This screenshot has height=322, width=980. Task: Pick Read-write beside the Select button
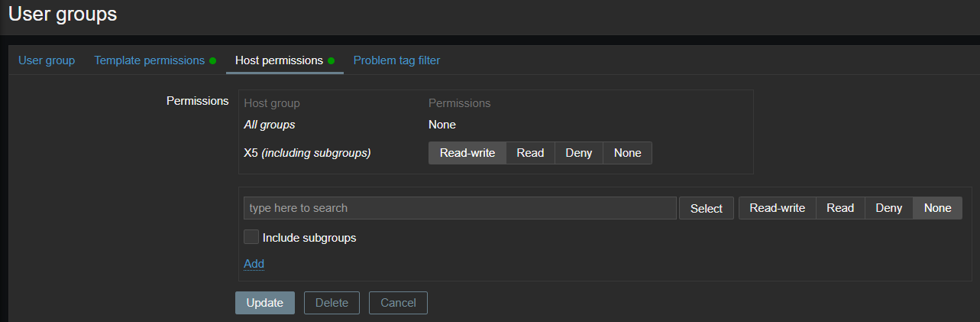[x=778, y=208]
